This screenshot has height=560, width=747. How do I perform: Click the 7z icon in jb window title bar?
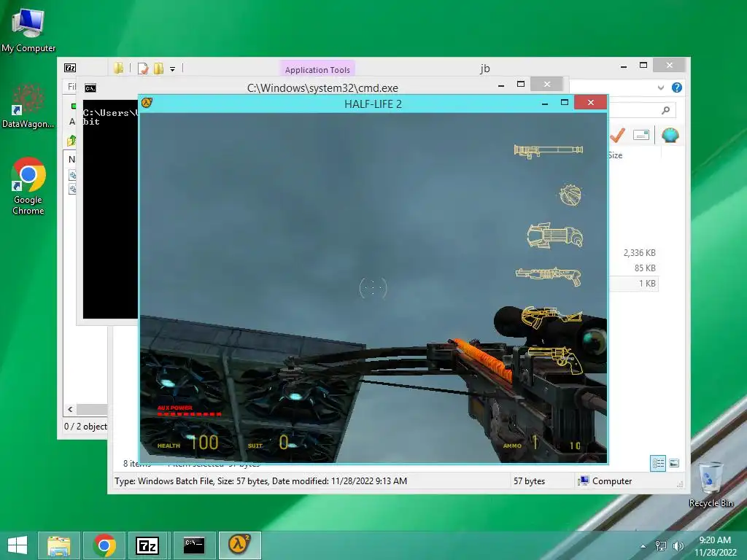70,68
